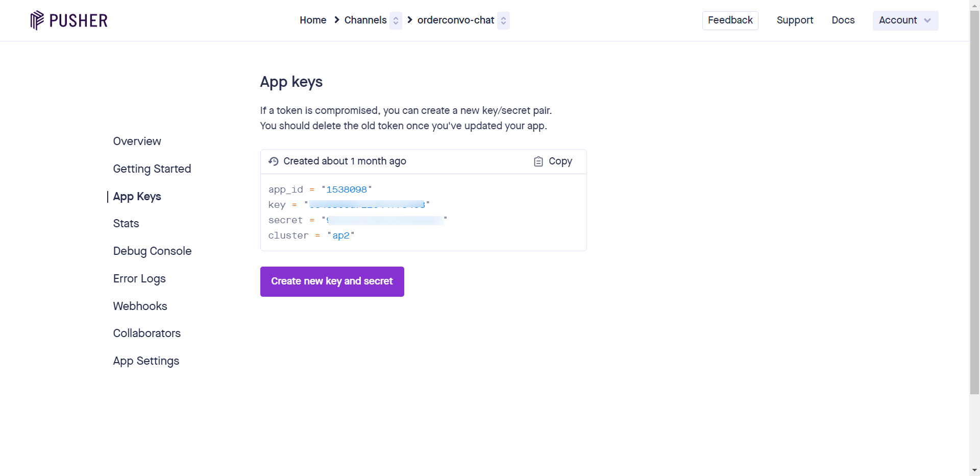Screen dimensions: 980x476
Task: Open Stats in sidebar
Action: coord(126,224)
